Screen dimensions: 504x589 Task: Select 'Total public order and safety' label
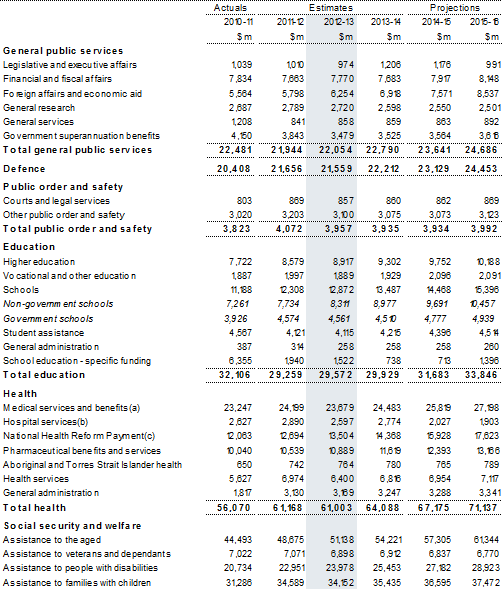(78, 229)
